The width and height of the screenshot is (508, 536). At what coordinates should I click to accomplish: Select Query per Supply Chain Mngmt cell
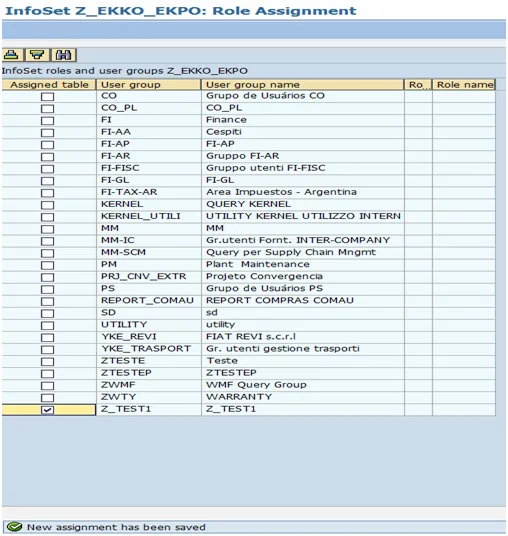click(x=303, y=253)
